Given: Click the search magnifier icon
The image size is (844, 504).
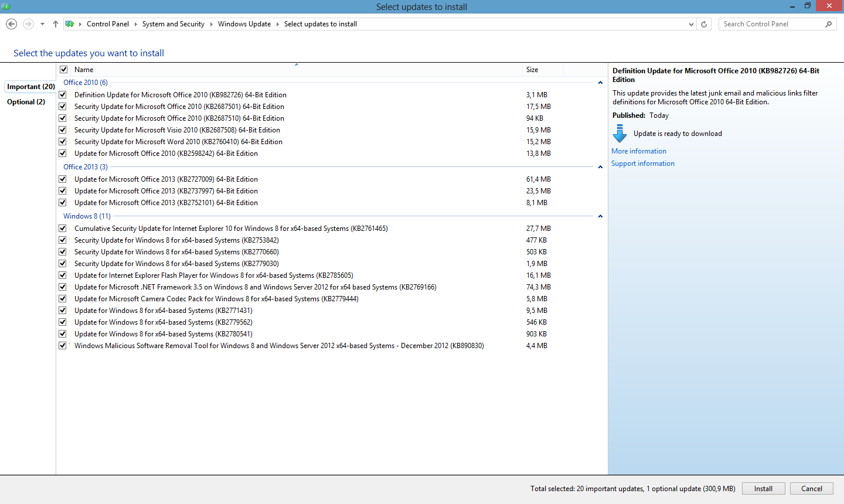Looking at the screenshot, I should coord(828,24).
